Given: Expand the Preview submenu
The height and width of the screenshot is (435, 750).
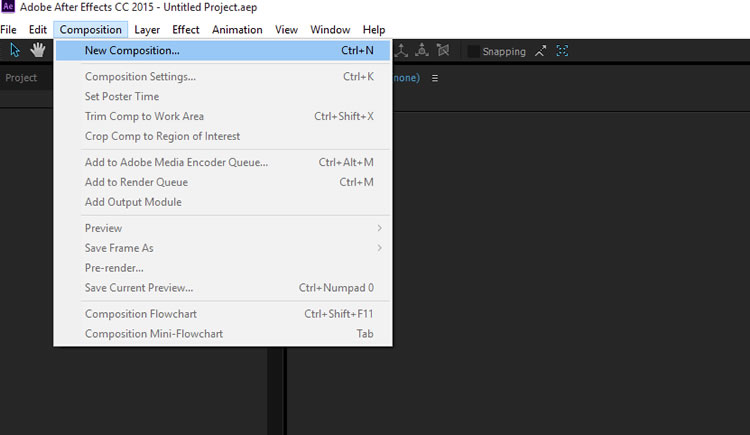Looking at the screenshot, I should click(x=223, y=228).
